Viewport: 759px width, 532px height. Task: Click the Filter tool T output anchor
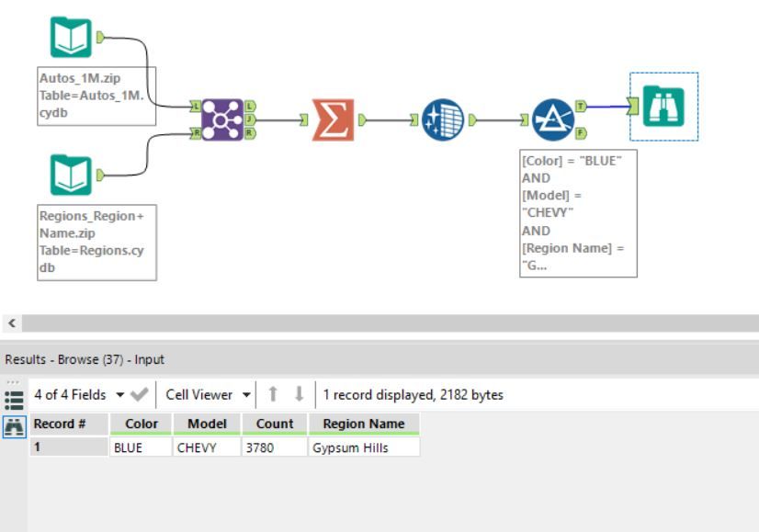click(581, 106)
